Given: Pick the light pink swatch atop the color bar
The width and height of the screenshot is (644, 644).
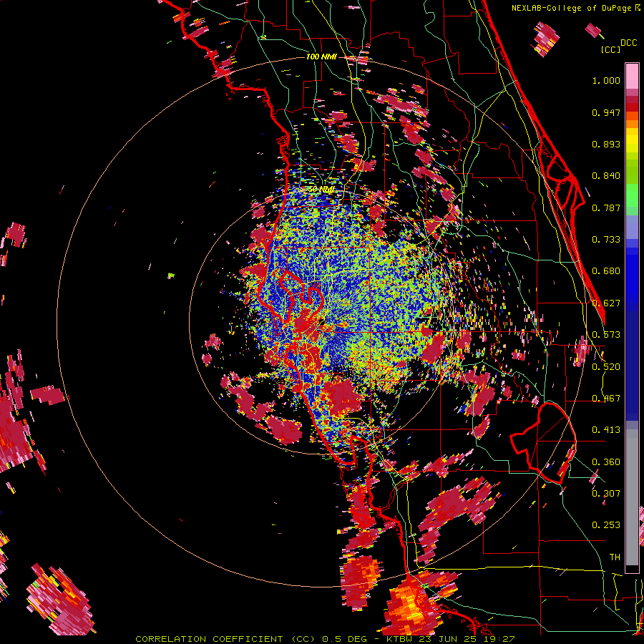Looking at the screenshot, I should pyautogui.click(x=632, y=76).
